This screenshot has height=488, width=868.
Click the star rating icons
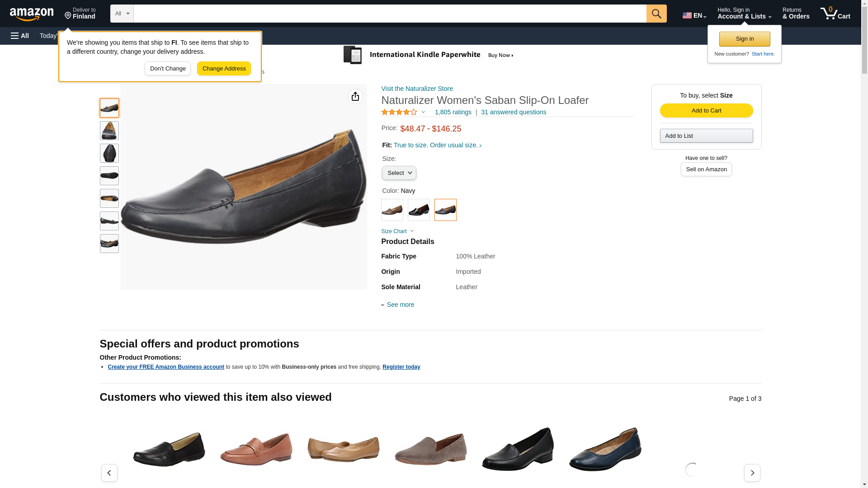point(399,112)
